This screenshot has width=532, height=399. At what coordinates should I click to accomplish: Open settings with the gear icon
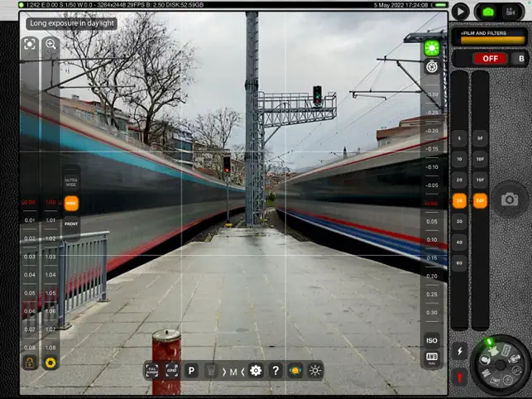[256, 371]
